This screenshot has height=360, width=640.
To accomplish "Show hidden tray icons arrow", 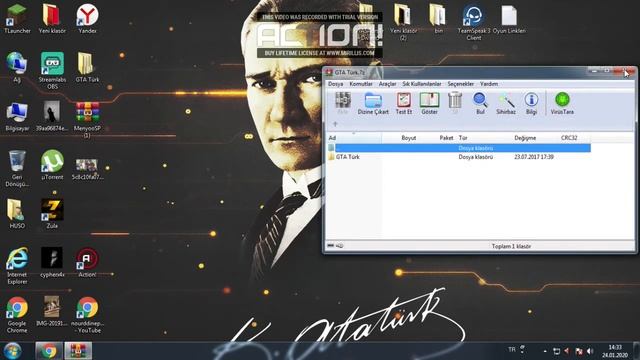I will (545, 351).
